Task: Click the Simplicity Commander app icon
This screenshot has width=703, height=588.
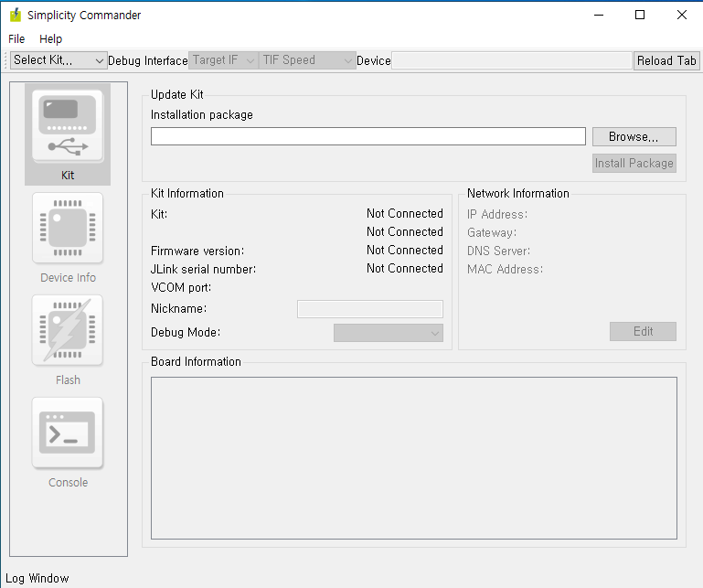Action: 16,15
